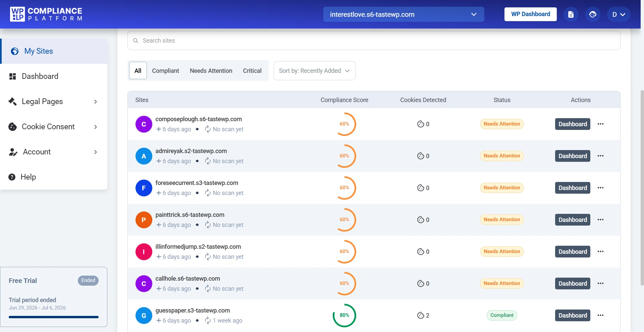Screen dimensions: 644x332
Task: Open Dashboard for foreseecurrent.s3-tastewp.com
Action: coord(573,188)
